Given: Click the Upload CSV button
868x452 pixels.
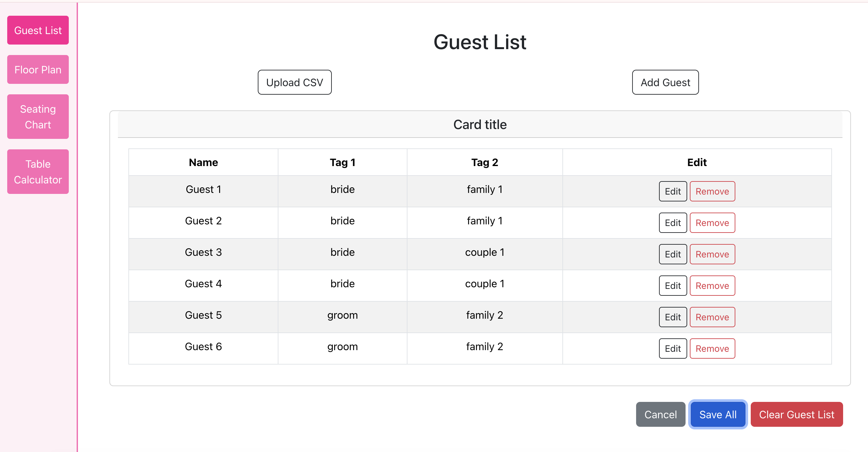Looking at the screenshot, I should tap(294, 82).
